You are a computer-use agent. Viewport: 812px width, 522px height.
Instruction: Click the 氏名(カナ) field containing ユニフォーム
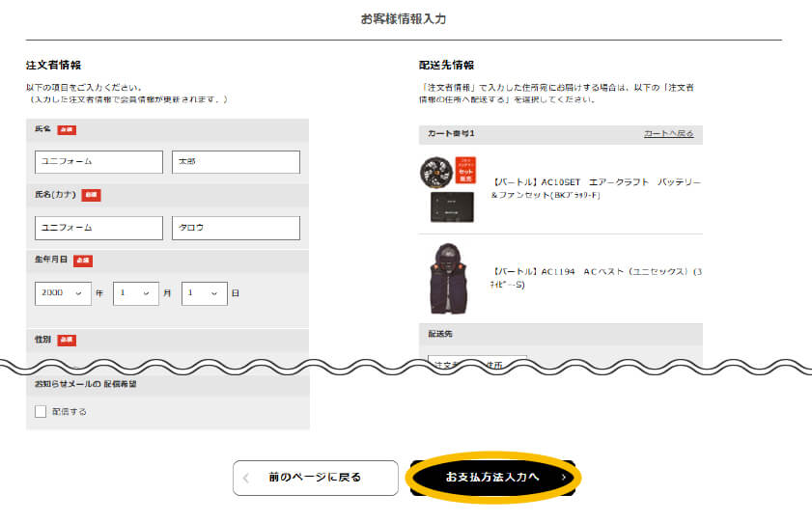[98, 228]
